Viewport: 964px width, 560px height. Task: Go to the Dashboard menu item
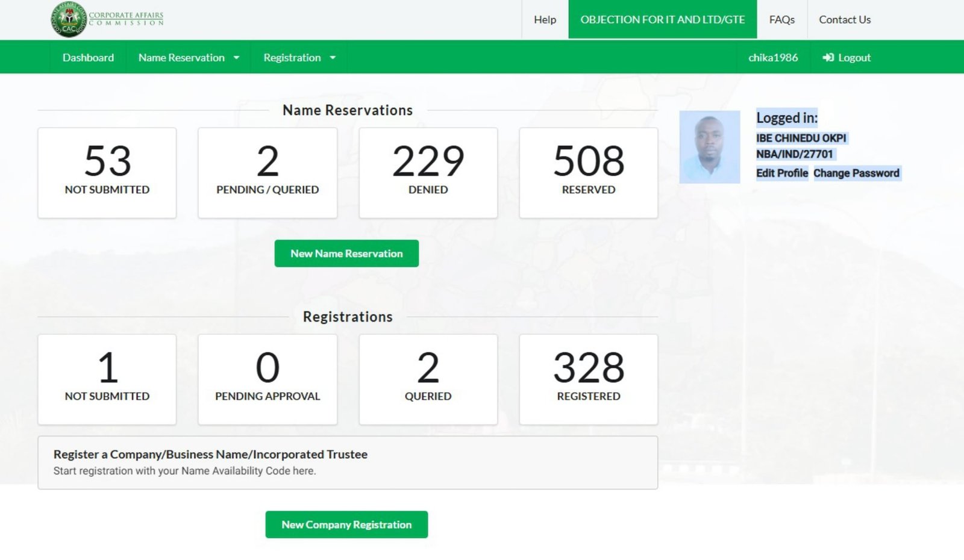tap(88, 57)
